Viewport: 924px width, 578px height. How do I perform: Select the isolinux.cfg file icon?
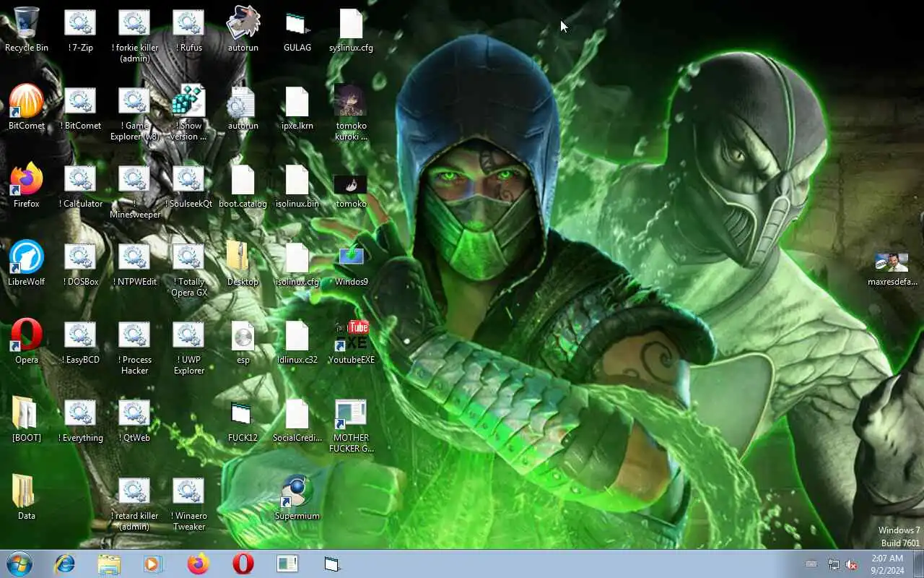click(297, 264)
